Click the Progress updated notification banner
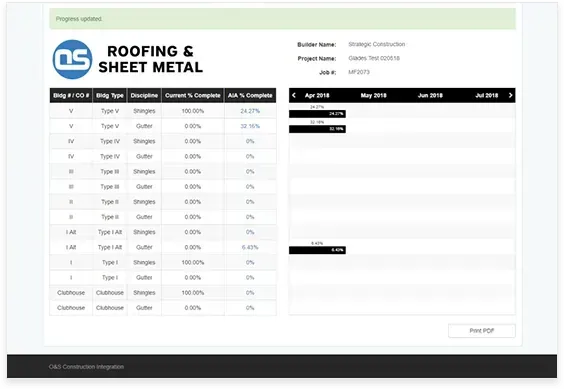 282,19
